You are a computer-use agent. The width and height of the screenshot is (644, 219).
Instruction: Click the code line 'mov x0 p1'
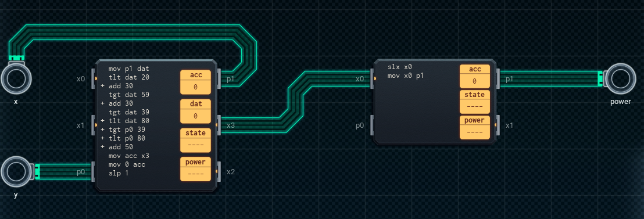406,76
